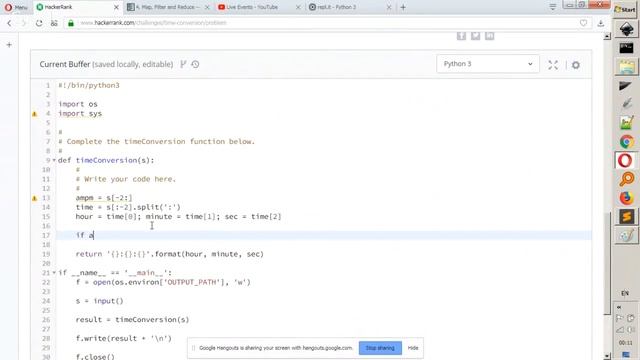Go forward one page

coord(24,23)
